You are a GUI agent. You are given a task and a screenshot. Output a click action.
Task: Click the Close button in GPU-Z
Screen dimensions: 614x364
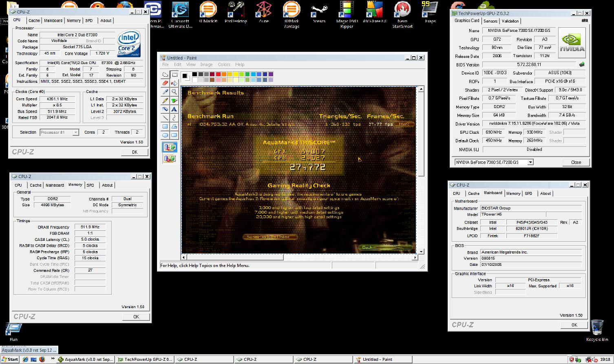point(576,162)
